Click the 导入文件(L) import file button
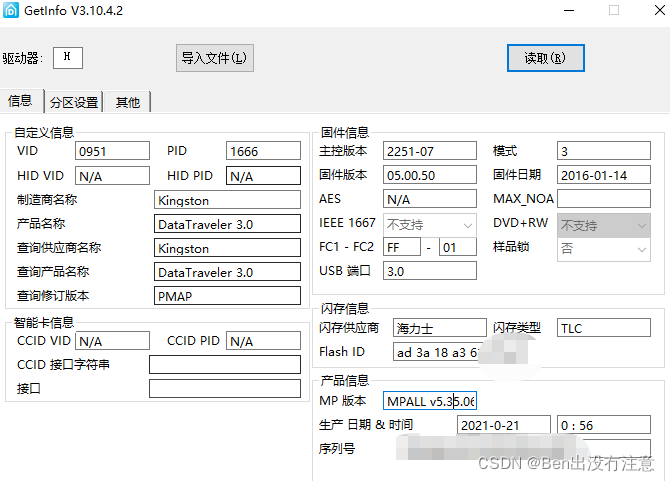The height and width of the screenshot is (481, 670). point(215,58)
